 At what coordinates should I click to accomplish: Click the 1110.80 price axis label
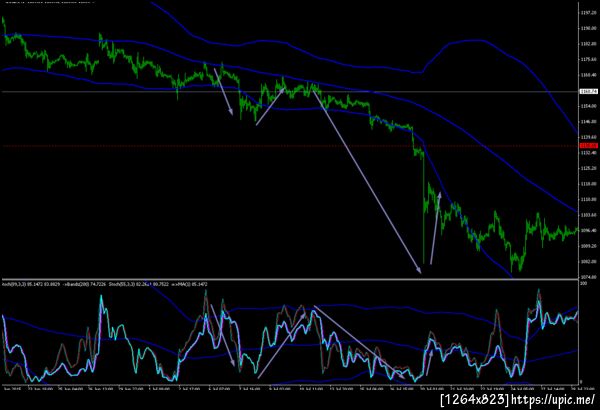589,199
